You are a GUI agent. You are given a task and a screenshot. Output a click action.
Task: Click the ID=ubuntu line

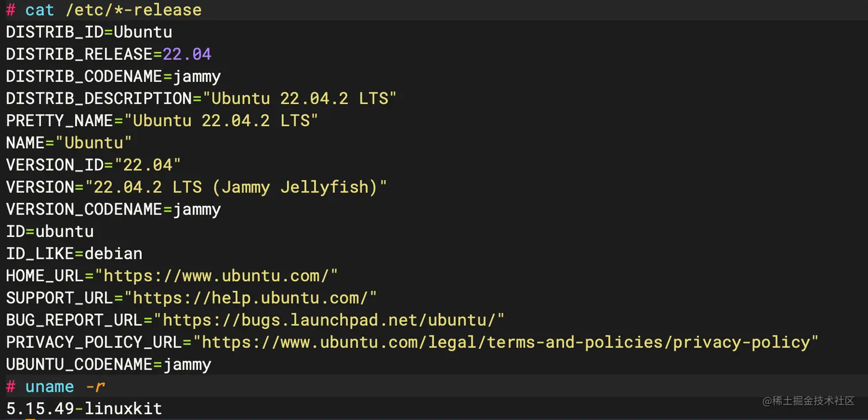click(x=50, y=231)
